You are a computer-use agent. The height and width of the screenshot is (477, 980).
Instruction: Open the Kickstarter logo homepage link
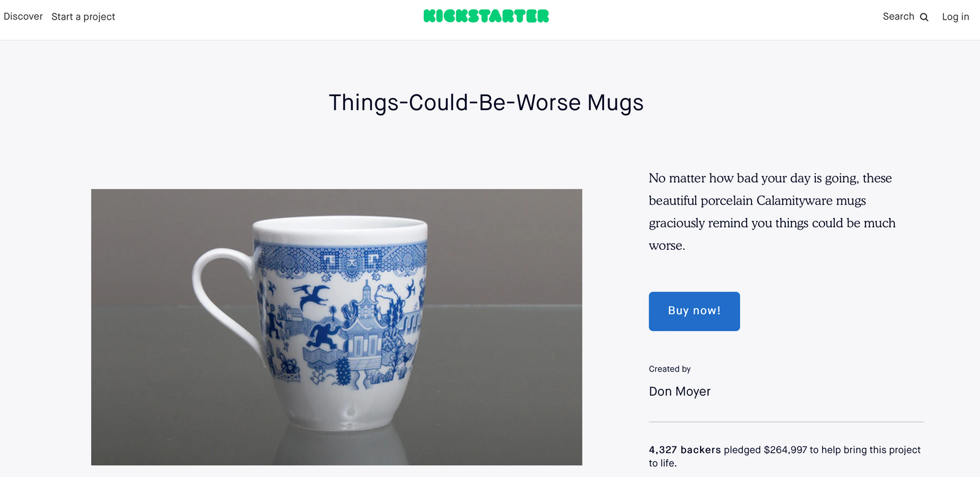[486, 17]
